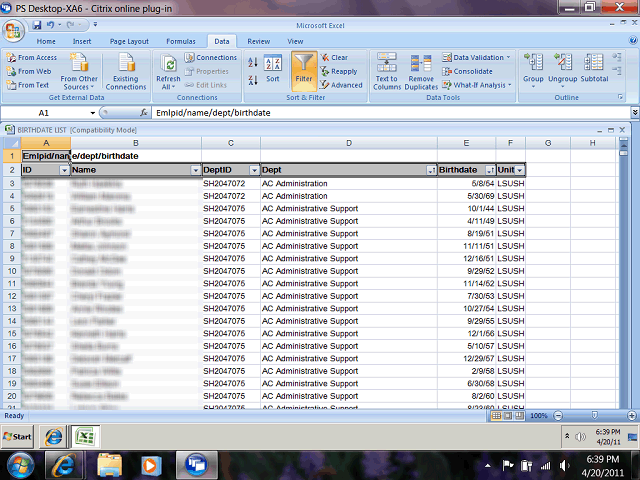The height and width of the screenshot is (480, 640).
Task: Open workbook Connections
Action: pos(211,58)
